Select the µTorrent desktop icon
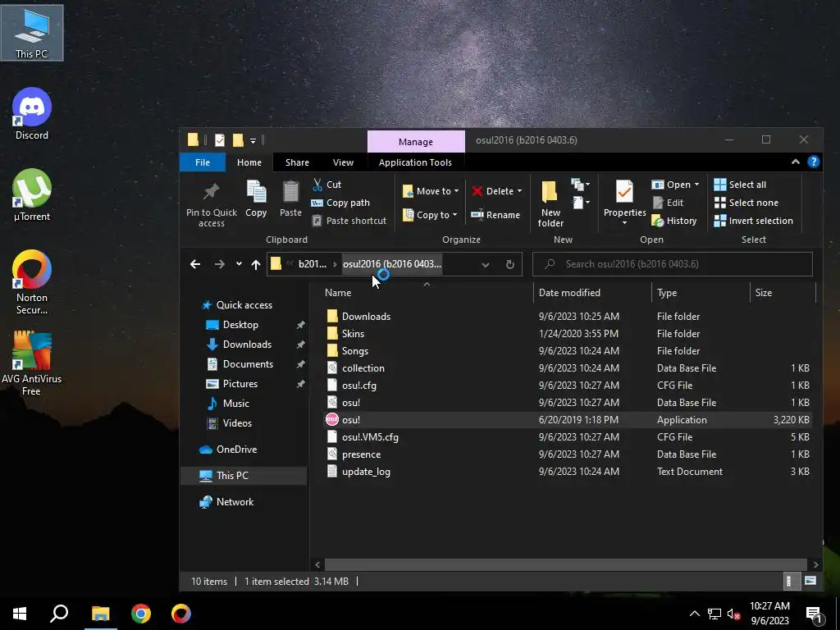The image size is (840, 630). (32, 195)
